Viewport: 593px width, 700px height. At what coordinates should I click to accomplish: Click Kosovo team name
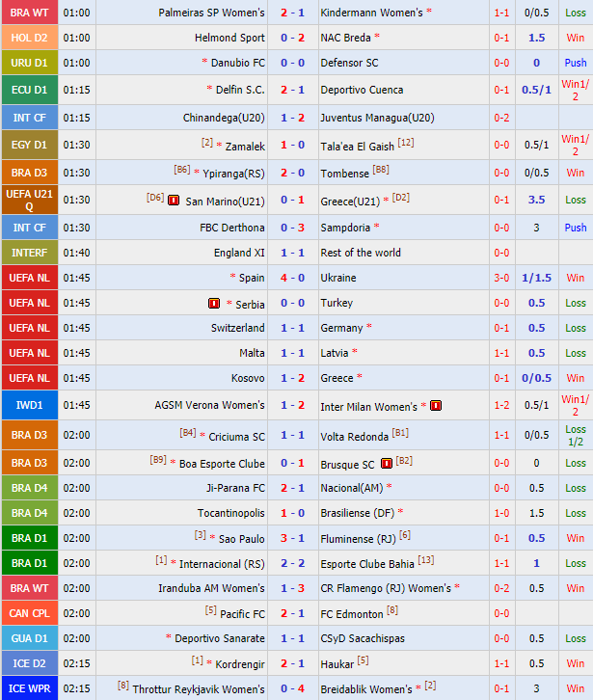[x=248, y=378]
